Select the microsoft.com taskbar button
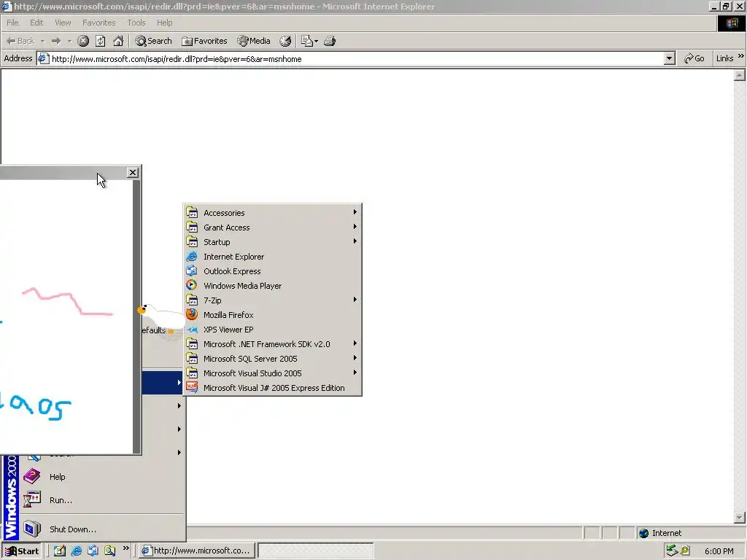The width and height of the screenshot is (747, 560). click(x=197, y=551)
